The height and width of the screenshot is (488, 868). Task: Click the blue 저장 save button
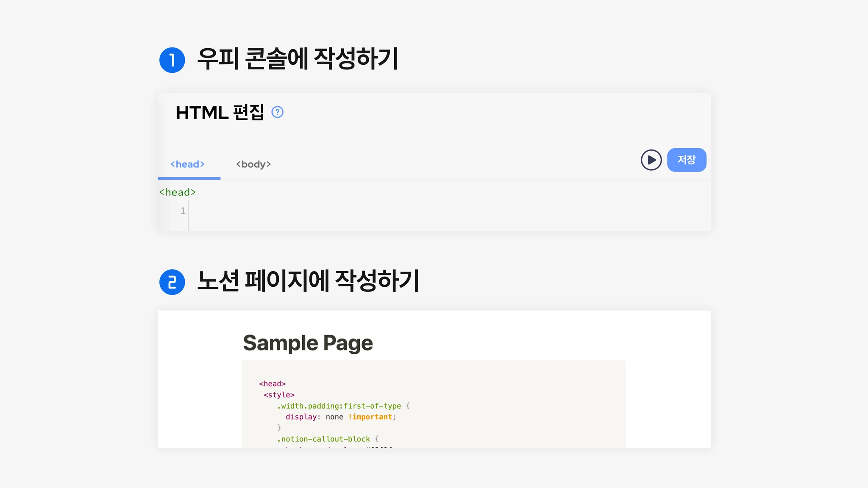coord(686,160)
